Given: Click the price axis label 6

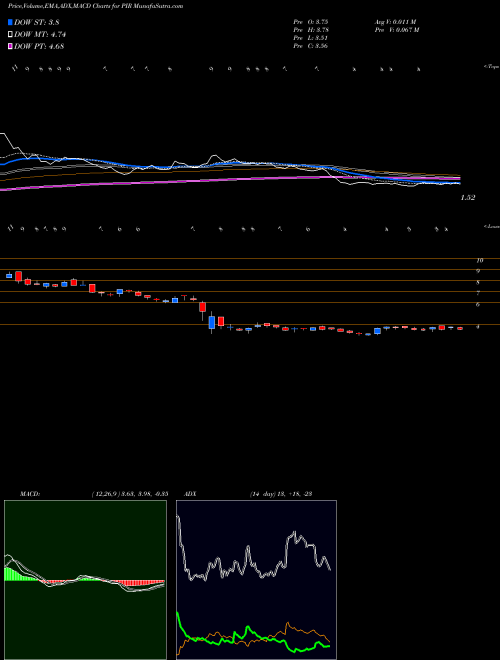Looking at the screenshot, I should click(x=478, y=304).
